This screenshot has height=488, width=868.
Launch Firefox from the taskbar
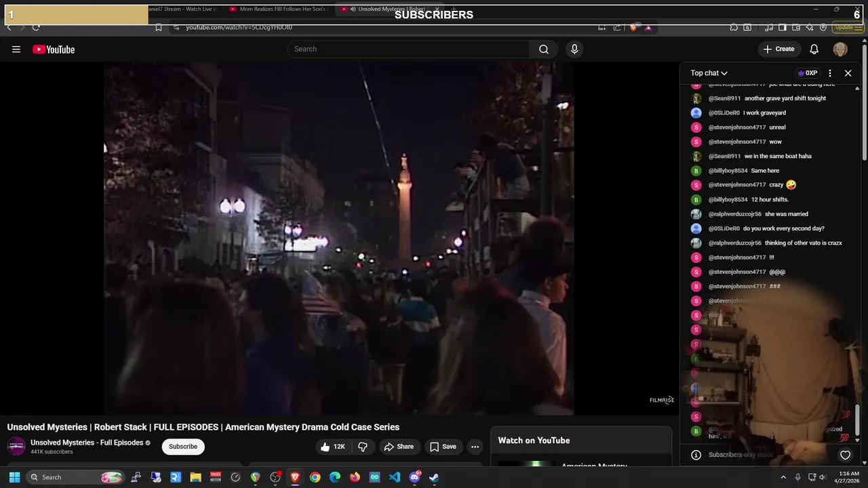click(355, 477)
